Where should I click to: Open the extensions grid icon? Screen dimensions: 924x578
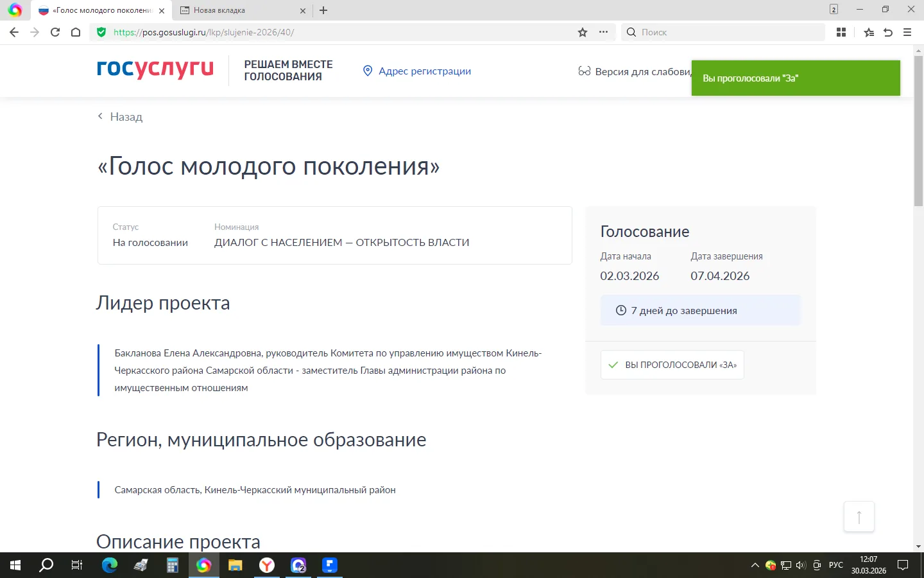pos(841,32)
